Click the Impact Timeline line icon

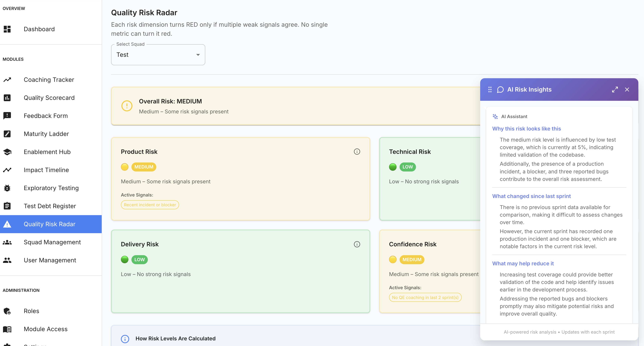(x=7, y=170)
